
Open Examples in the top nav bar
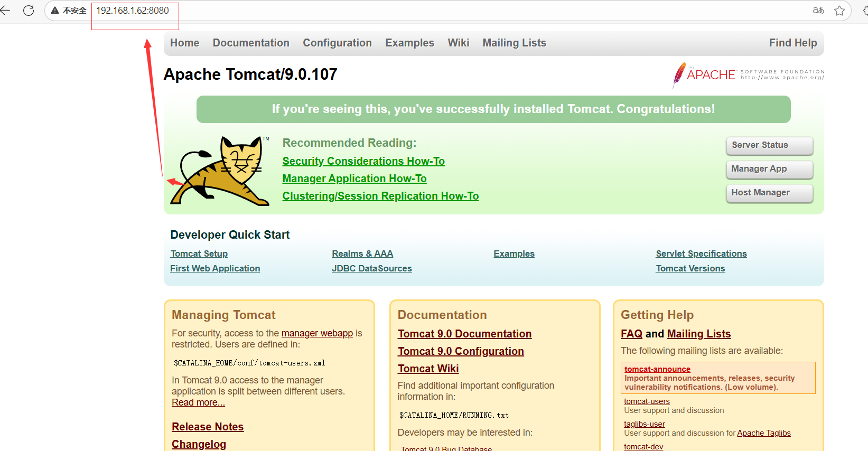(409, 43)
